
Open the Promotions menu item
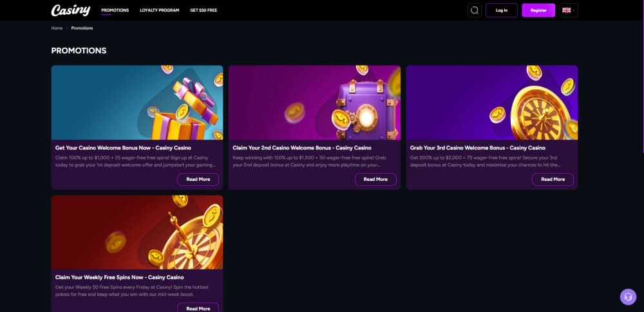pos(115,10)
